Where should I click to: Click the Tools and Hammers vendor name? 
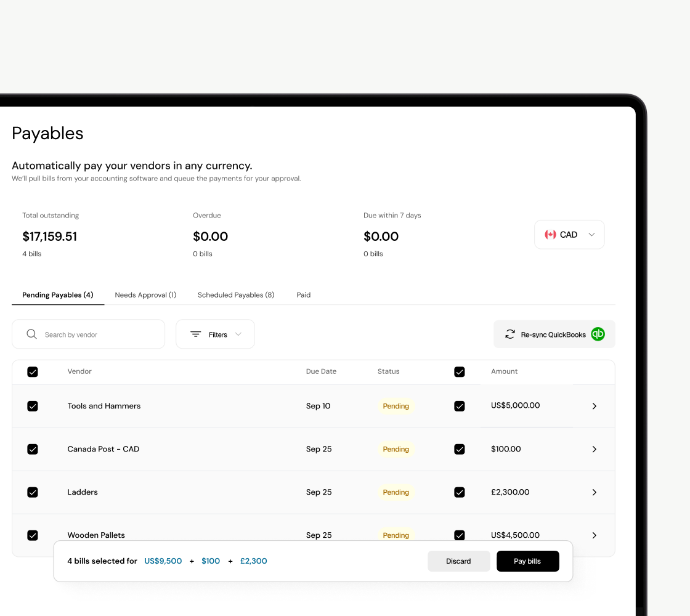(104, 406)
